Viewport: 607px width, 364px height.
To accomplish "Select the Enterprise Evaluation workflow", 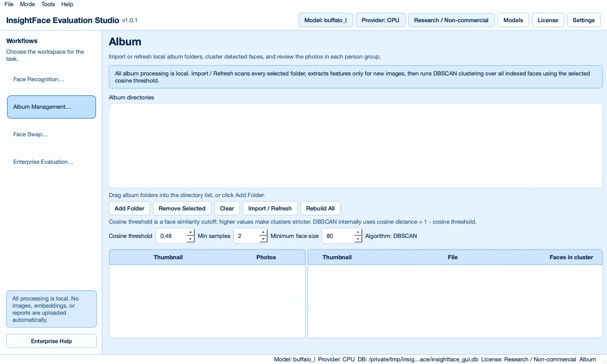I will point(52,162).
